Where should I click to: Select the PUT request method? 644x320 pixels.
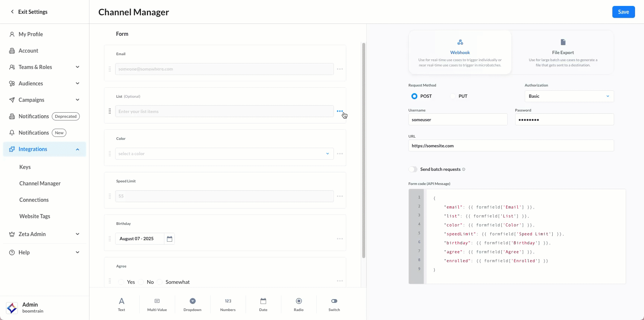[453, 96]
